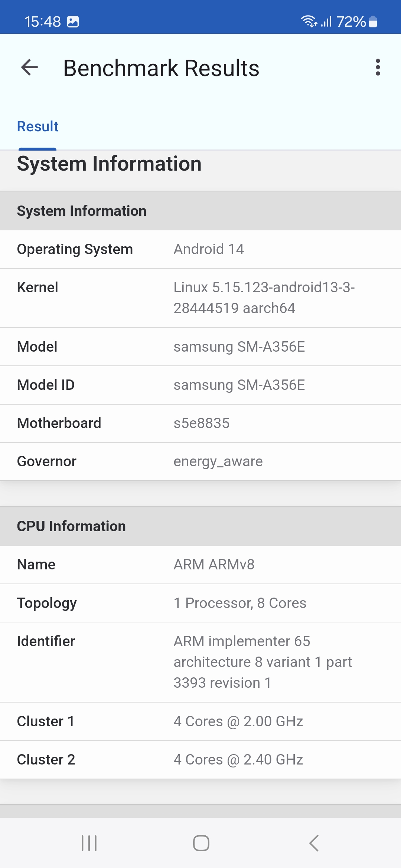Viewport: 401px width, 868px height.
Task: Tap the picture notification icon in status bar
Action: coord(73,22)
